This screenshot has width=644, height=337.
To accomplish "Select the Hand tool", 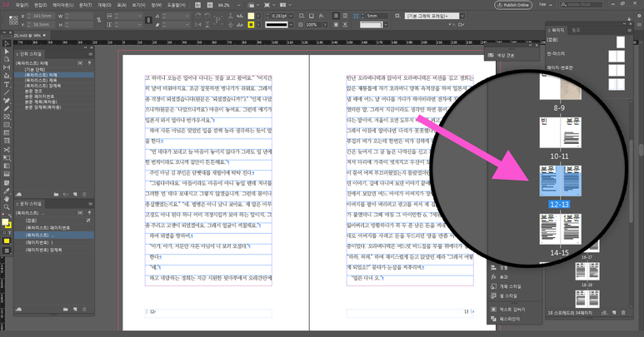I will pos(6,199).
